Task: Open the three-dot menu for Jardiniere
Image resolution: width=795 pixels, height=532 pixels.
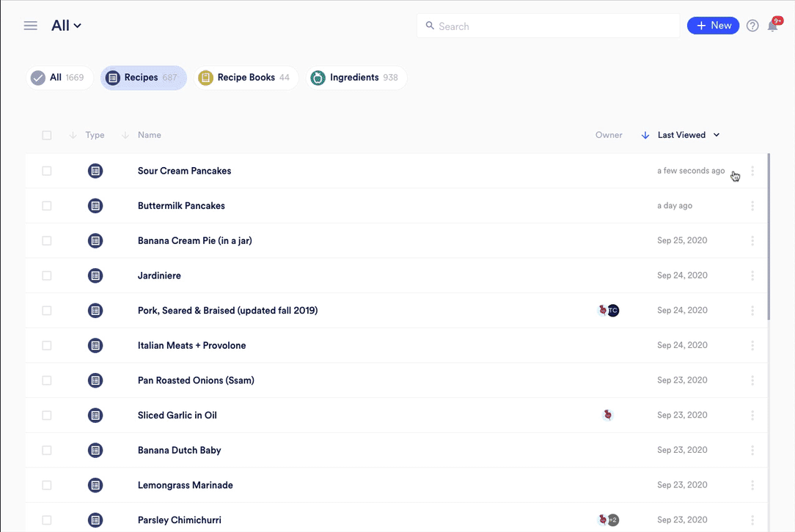Action: pos(752,276)
